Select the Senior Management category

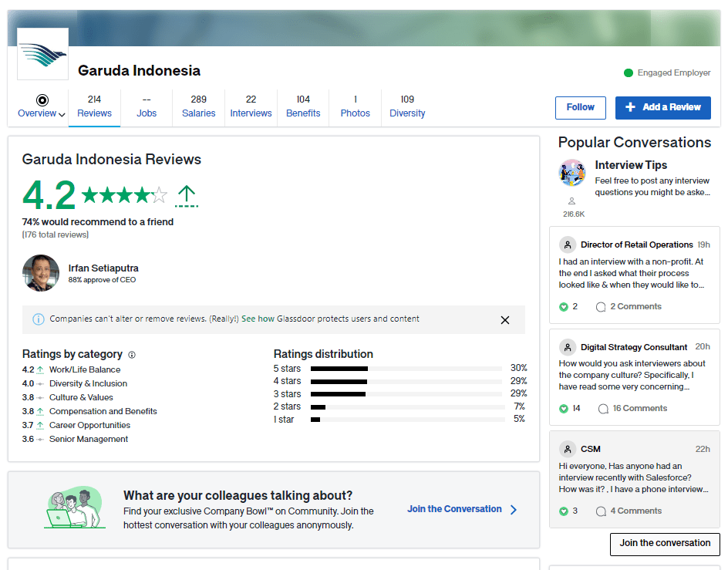[89, 440]
